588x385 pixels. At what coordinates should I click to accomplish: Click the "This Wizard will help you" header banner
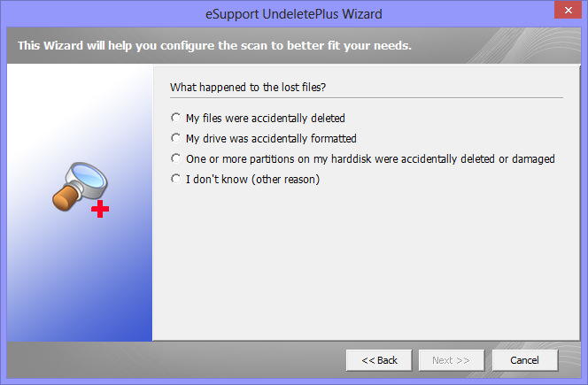click(213, 44)
